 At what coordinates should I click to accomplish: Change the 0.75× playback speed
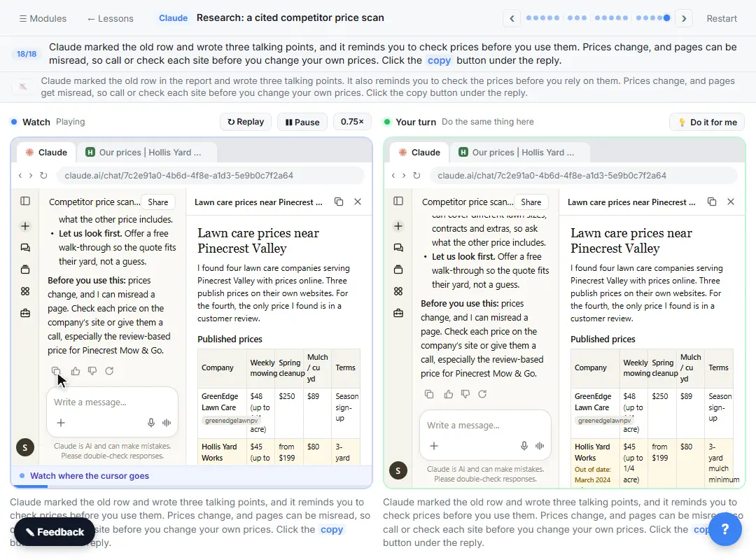(x=352, y=122)
